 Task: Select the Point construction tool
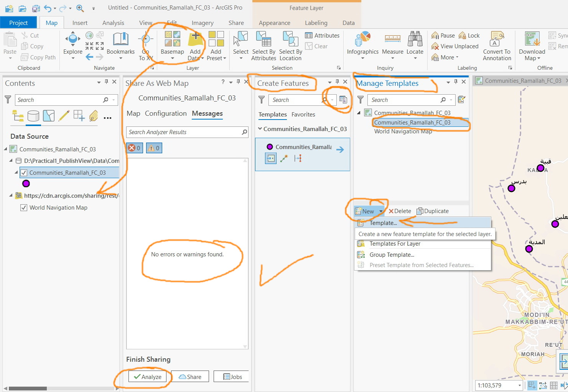[271, 158]
